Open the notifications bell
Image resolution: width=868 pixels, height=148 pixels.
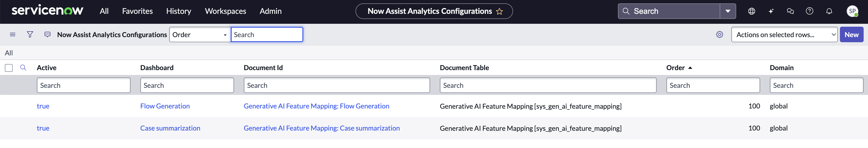click(829, 11)
